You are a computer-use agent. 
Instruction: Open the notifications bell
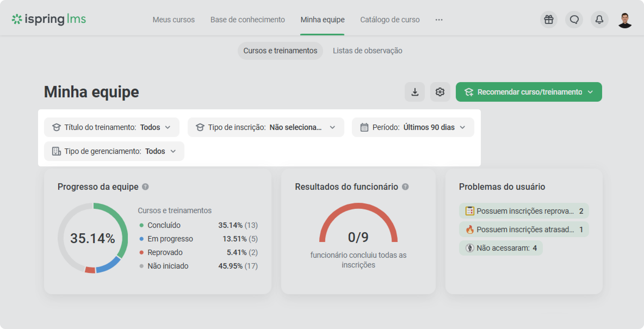599,20
